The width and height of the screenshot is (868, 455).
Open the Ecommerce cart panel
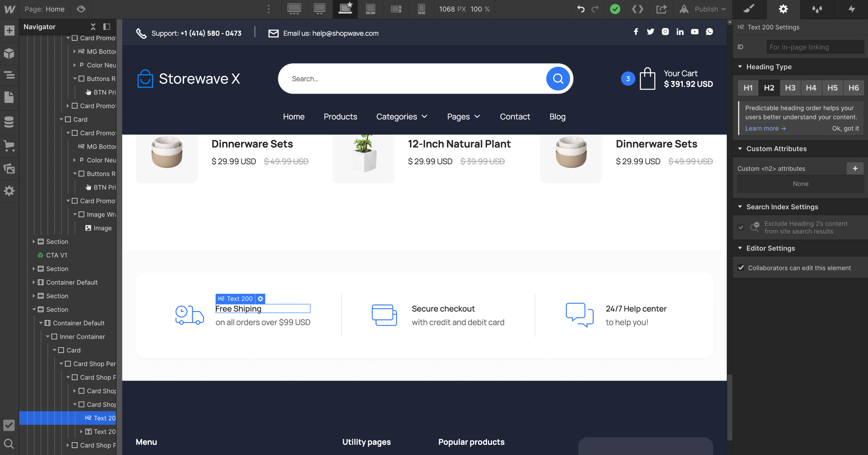click(9, 146)
